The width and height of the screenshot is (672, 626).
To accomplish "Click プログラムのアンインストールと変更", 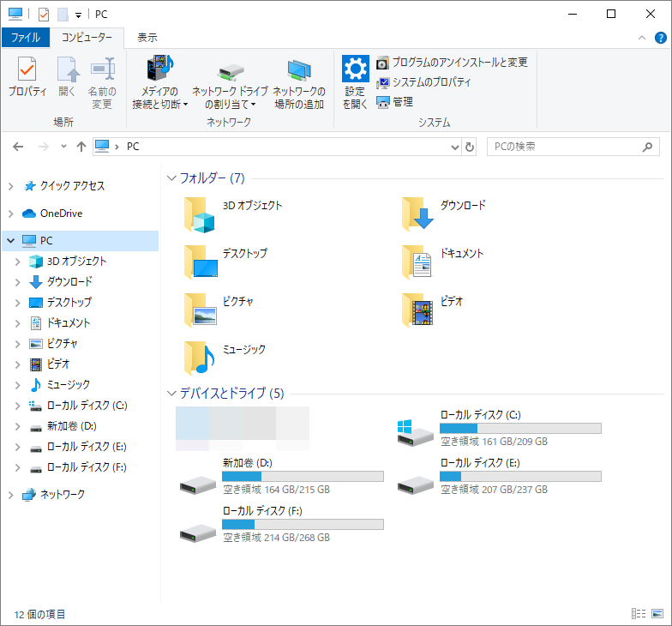I will tap(453, 63).
